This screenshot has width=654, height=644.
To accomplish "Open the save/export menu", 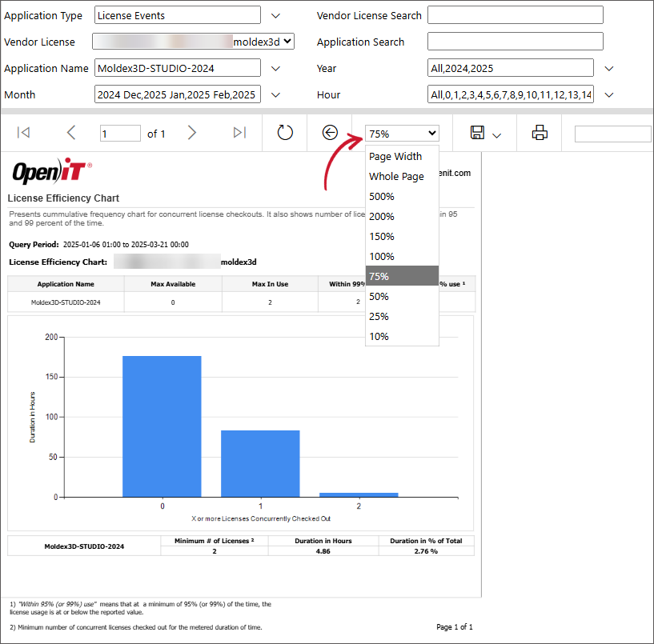I will 485,133.
